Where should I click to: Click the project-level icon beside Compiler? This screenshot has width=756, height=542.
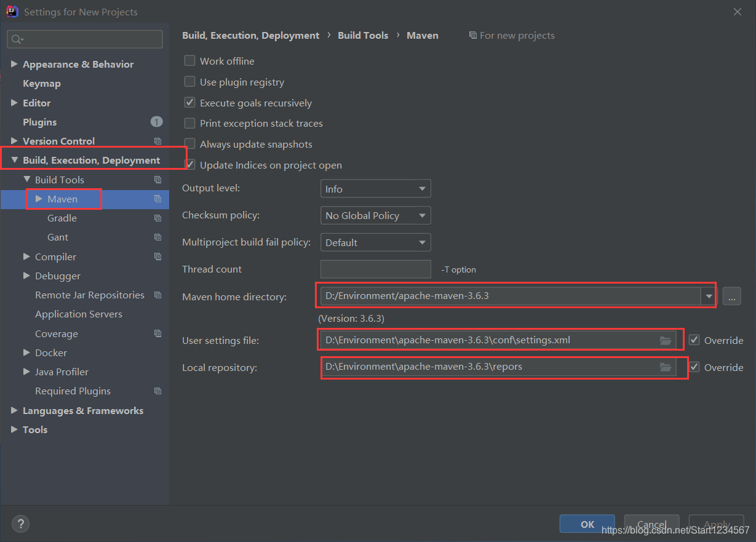click(157, 257)
